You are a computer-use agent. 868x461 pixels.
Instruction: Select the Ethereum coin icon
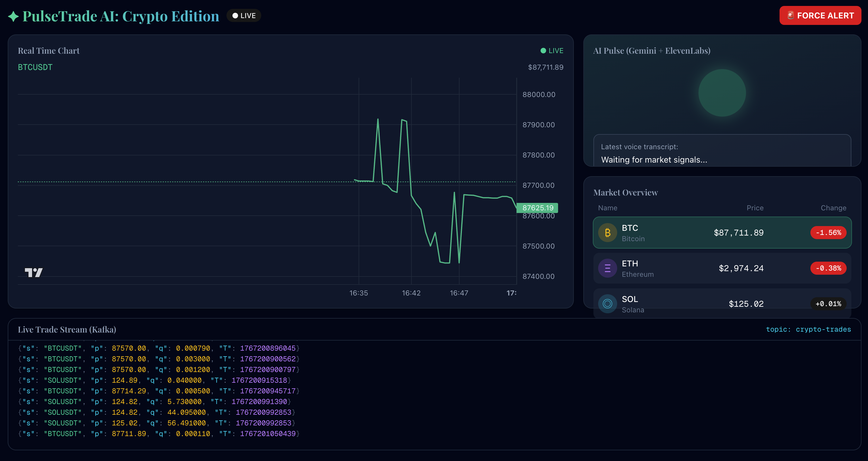tap(607, 268)
